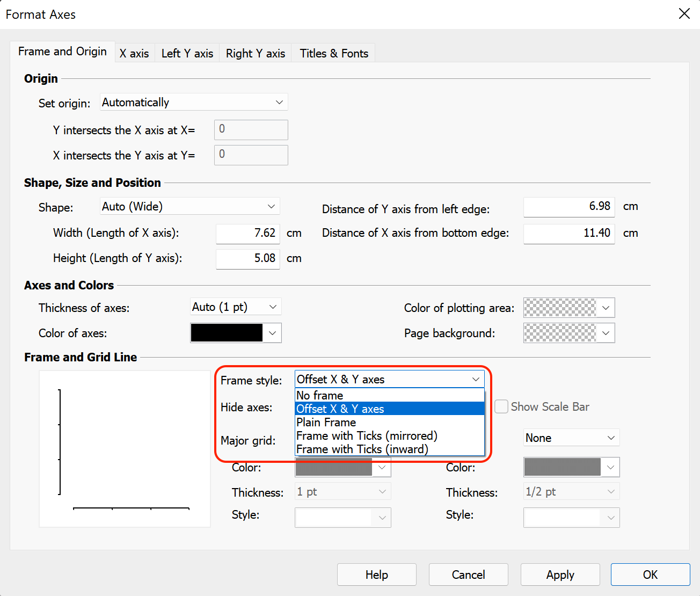Viewport: 700px width, 596px height.
Task: Click the Help button
Action: 376,575
